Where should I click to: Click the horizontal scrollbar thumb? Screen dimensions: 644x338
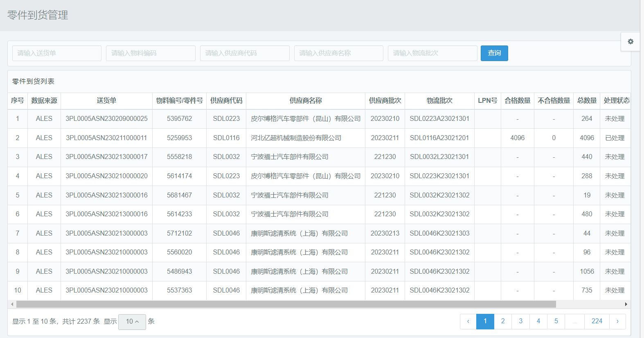click(286, 304)
